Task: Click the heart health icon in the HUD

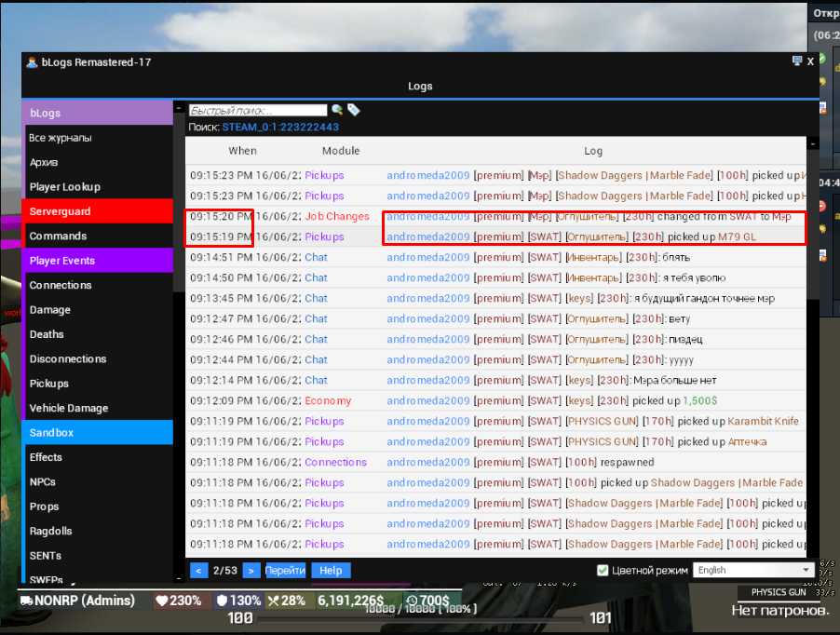Action: click(x=161, y=601)
